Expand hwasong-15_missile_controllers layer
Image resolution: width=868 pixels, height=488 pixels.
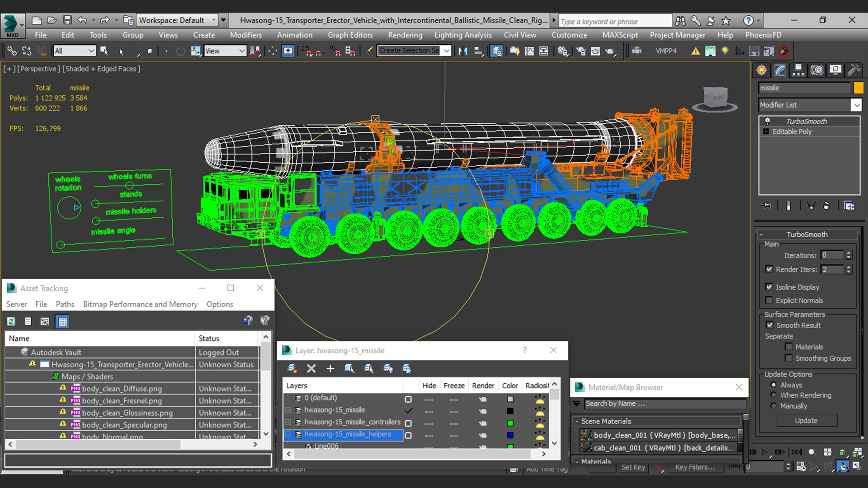(x=288, y=422)
